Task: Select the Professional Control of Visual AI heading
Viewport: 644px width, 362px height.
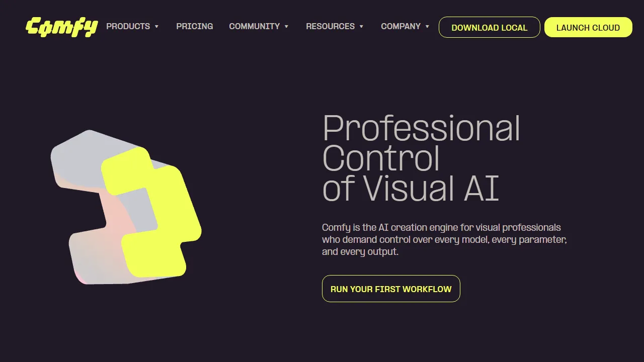Action: click(x=421, y=158)
